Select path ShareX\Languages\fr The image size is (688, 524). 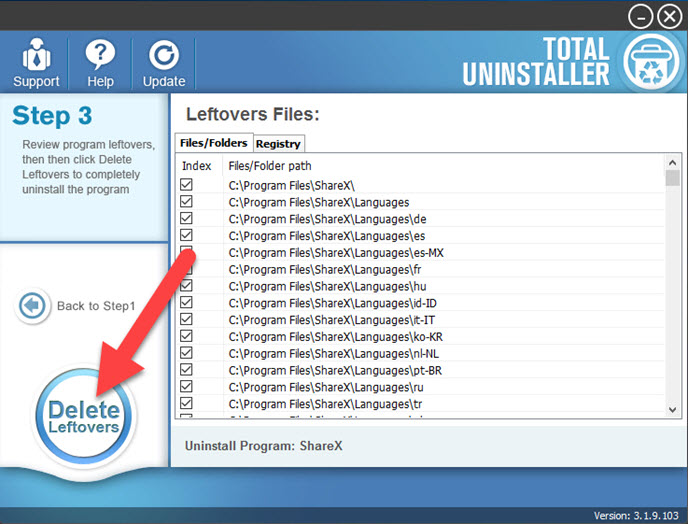325,269
